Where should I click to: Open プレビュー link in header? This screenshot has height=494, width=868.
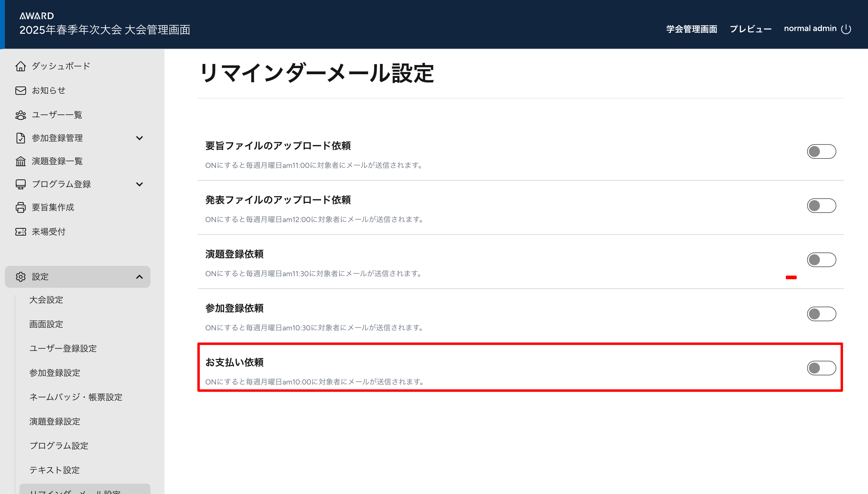click(750, 29)
